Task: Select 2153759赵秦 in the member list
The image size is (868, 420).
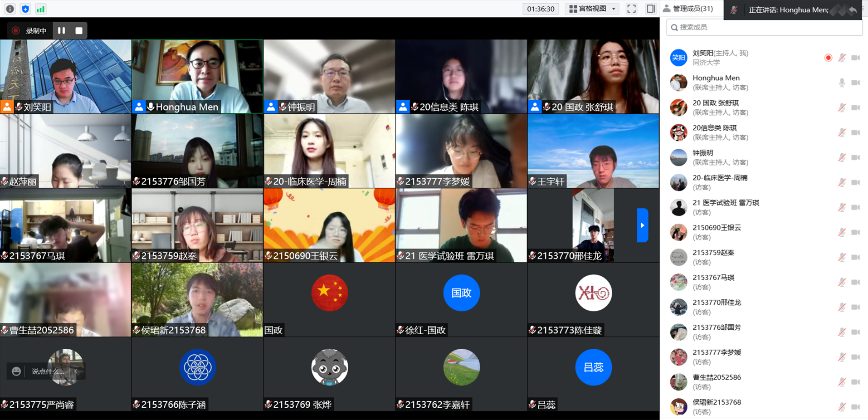Action: click(x=713, y=257)
